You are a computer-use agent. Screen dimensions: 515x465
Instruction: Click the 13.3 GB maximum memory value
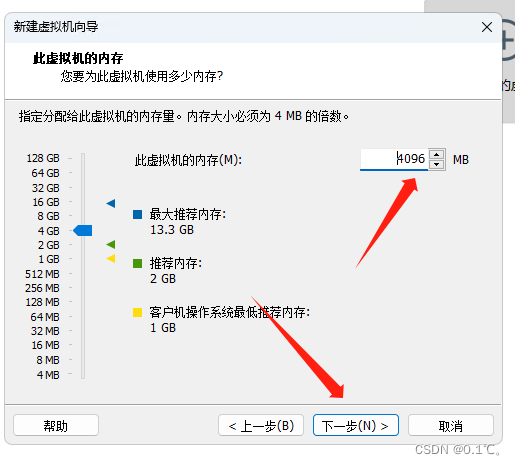click(172, 230)
